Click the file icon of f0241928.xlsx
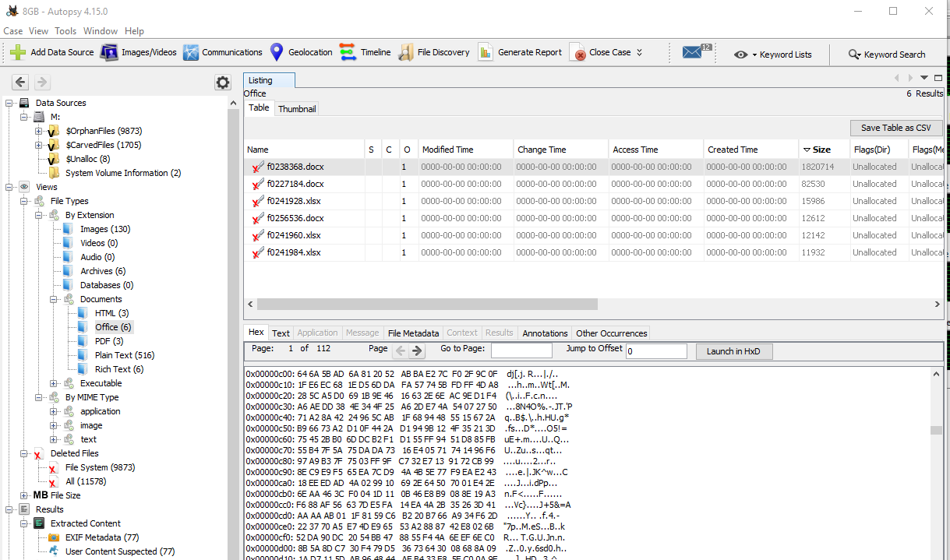This screenshot has height=560, width=950. [257, 201]
